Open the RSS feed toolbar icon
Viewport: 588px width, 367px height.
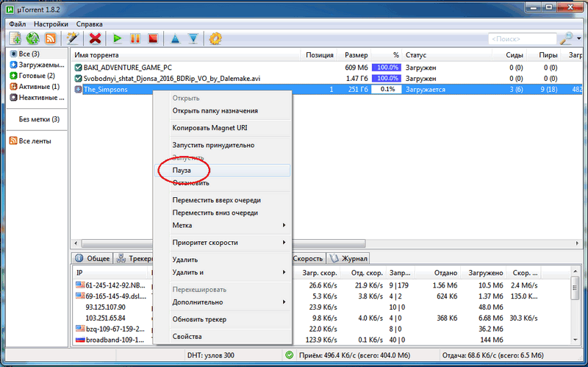[50, 38]
